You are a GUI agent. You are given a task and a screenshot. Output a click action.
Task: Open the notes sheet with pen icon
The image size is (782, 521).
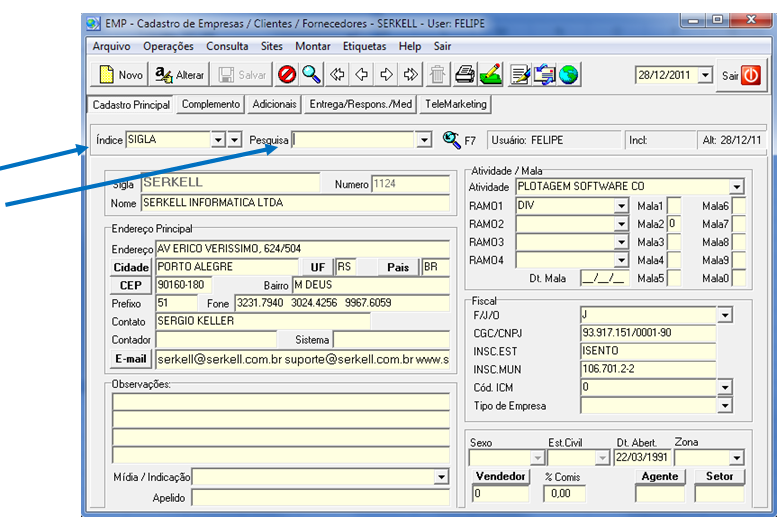coord(520,75)
